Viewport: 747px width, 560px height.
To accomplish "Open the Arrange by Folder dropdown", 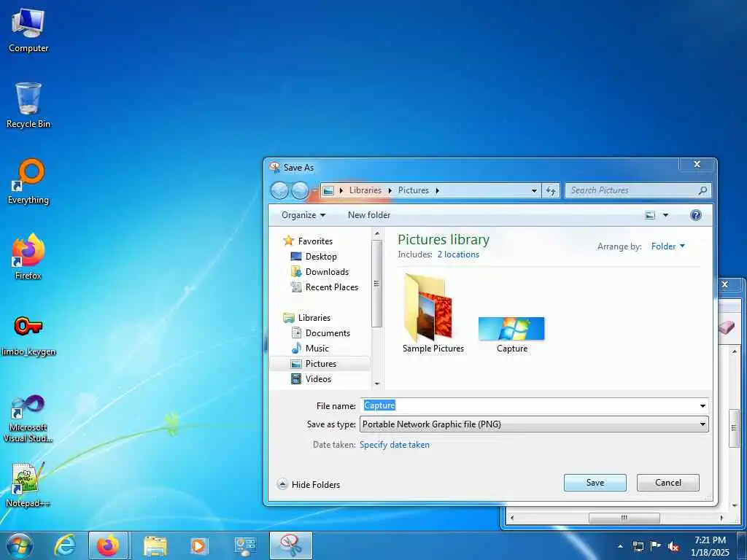I will click(x=667, y=246).
